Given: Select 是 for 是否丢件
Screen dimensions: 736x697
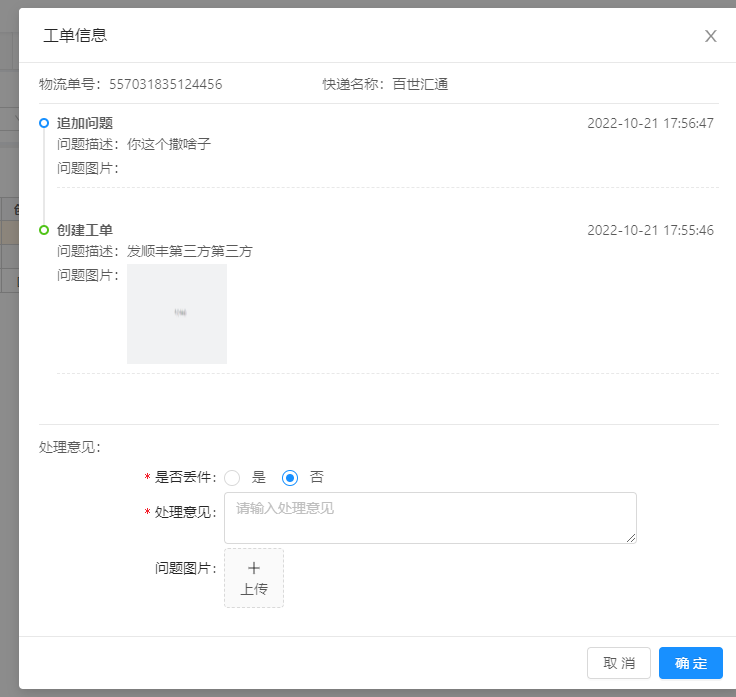Looking at the screenshot, I should click(233, 478).
